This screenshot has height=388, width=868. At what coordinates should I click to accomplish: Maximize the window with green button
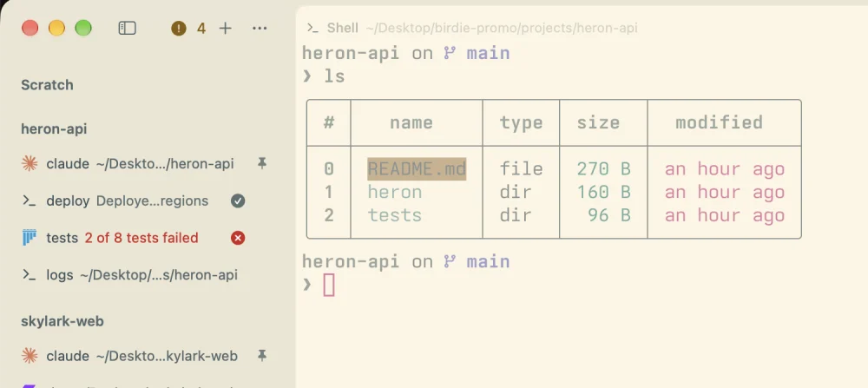click(83, 28)
